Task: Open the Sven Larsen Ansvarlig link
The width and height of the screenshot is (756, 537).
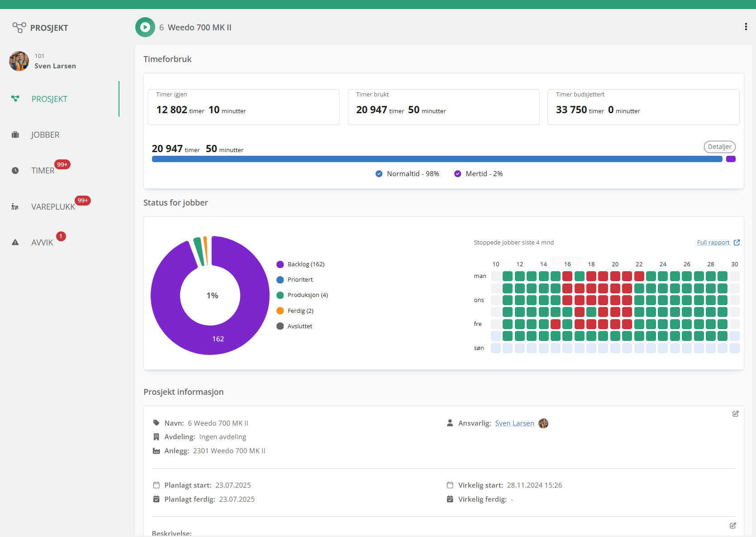Action: coord(514,423)
